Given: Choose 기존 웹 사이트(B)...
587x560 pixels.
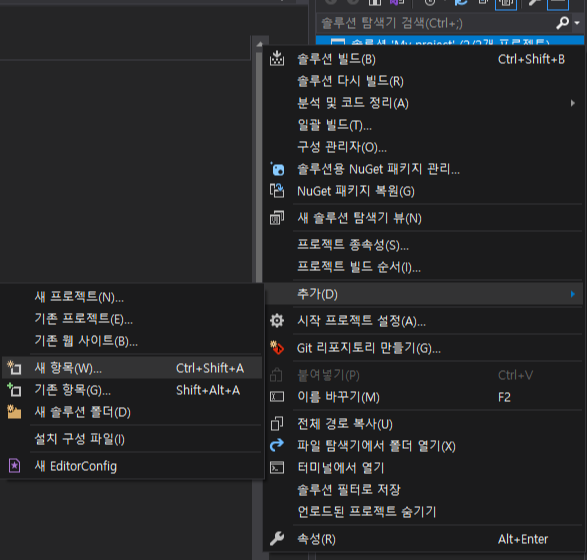Looking at the screenshot, I should 132,341.
